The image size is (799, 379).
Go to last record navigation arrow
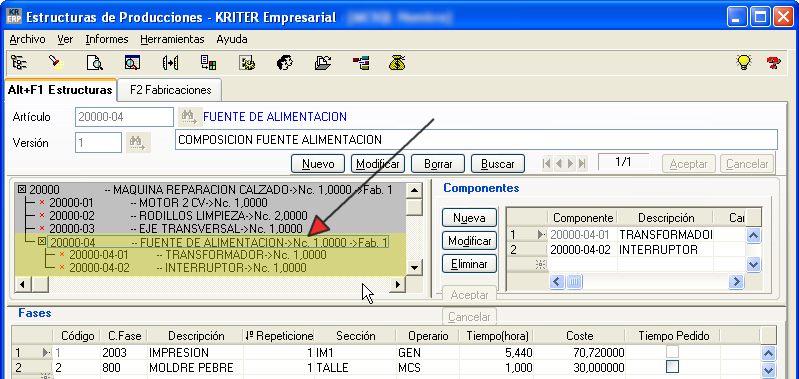[582, 164]
